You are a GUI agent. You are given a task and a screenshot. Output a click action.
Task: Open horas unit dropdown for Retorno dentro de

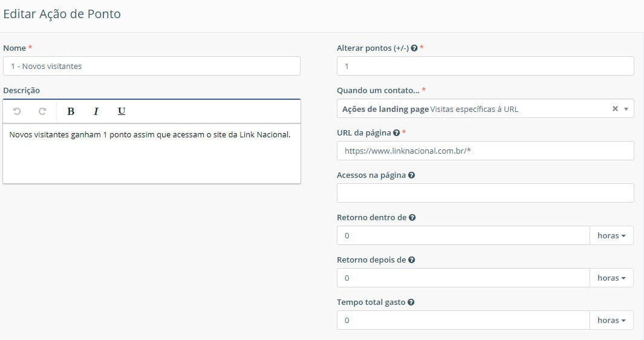point(611,235)
